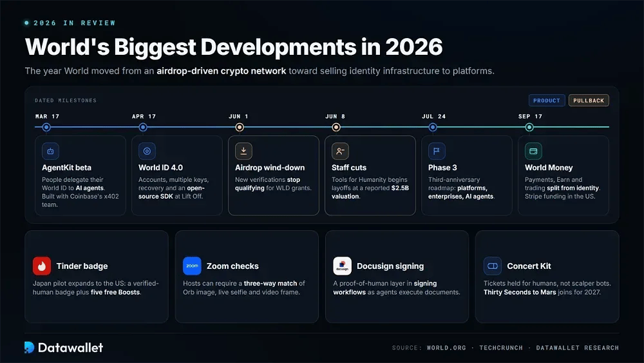The image size is (644, 363).
Task: Click the JUN 1 timeline marker
Action: pos(240,128)
